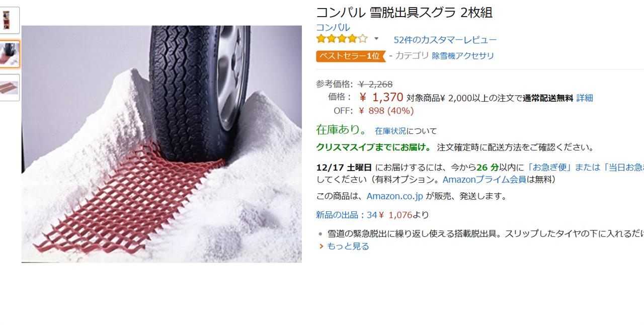Click the Amazon.co.jp seller link
The image size is (644, 325).
point(395,196)
